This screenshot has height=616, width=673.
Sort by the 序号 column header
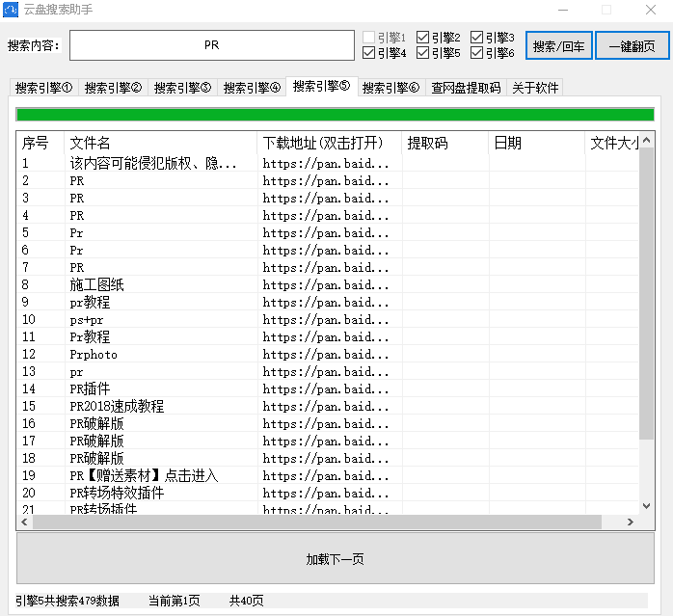coord(40,143)
